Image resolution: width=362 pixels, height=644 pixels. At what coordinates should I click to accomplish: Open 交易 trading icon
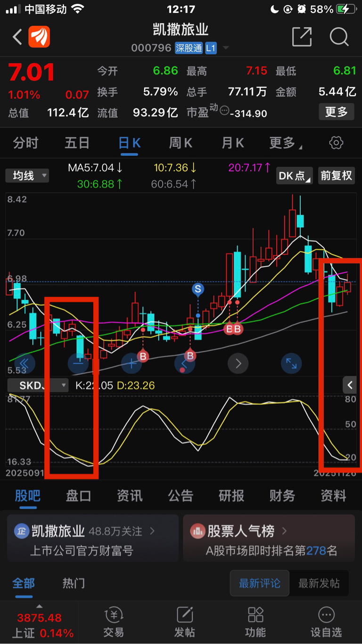pos(113,622)
